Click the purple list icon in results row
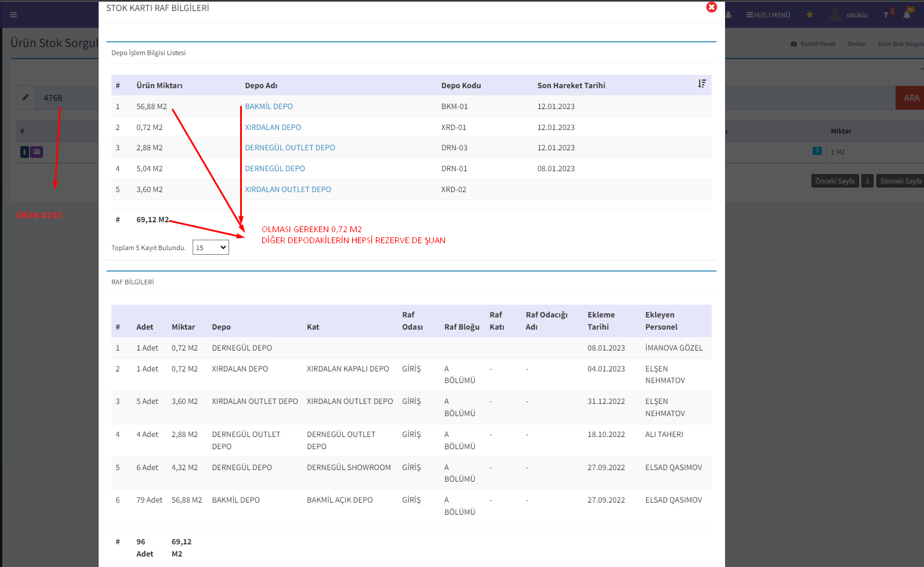 point(37,152)
